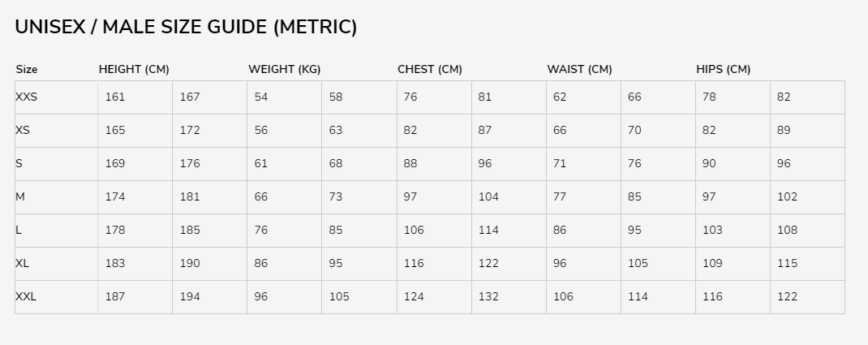Click the Size column header
This screenshot has height=345, width=868.
[27, 69]
